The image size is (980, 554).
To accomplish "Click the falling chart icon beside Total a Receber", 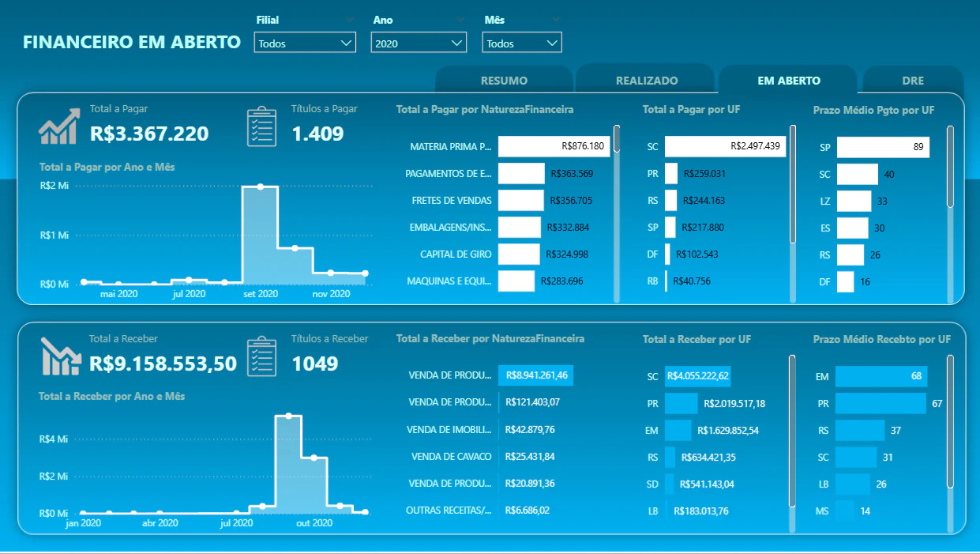I will (60, 356).
